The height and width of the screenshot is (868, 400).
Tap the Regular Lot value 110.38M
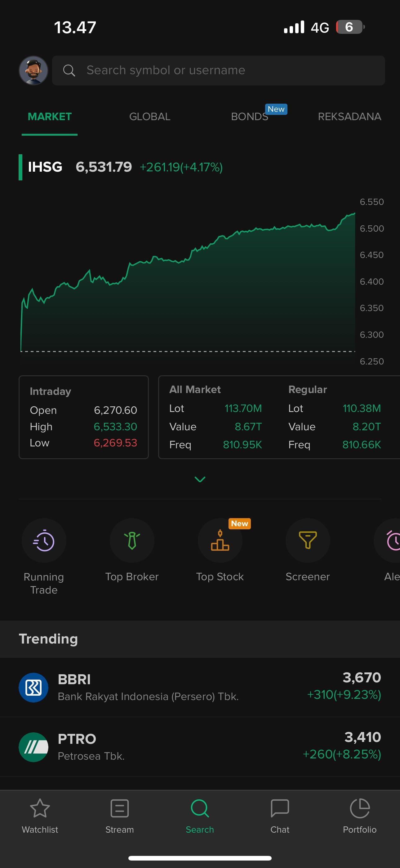tap(362, 409)
